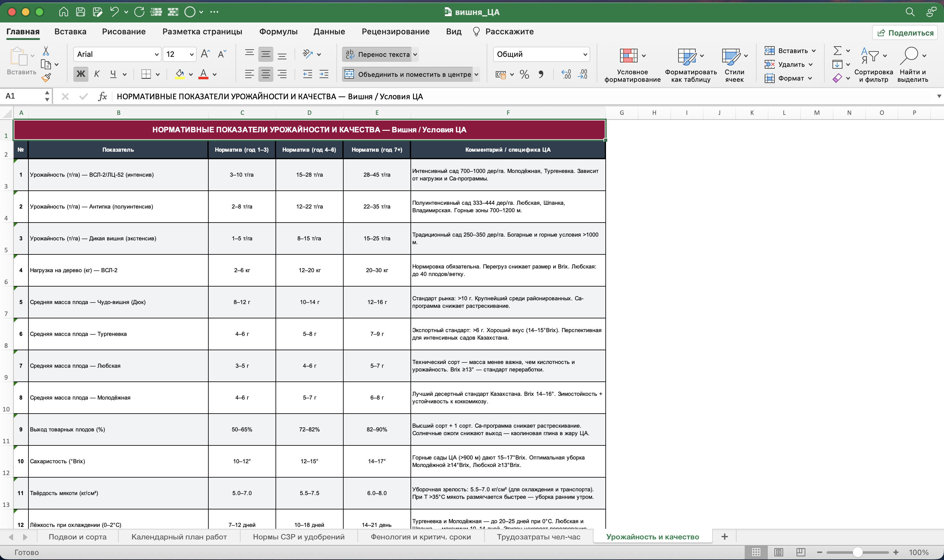Click the zoom slider handle
The height and width of the screenshot is (560, 944).
[x=857, y=552]
